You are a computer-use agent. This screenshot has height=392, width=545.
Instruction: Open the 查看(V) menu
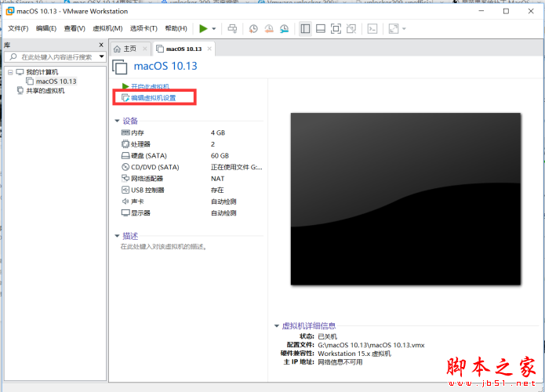(x=74, y=28)
